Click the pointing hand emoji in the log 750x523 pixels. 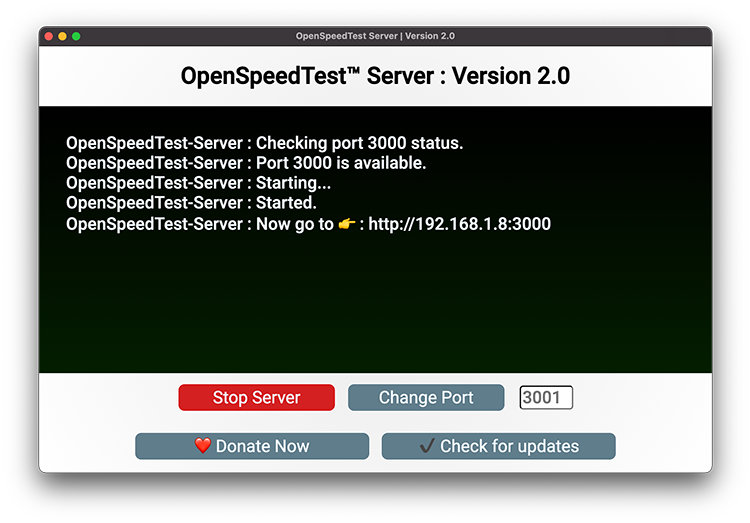[x=347, y=224]
